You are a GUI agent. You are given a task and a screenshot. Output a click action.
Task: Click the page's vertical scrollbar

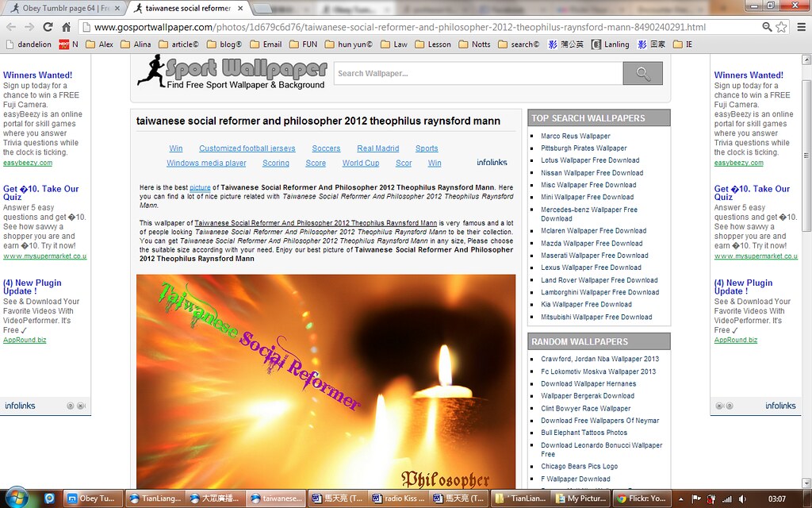tap(806, 238)
